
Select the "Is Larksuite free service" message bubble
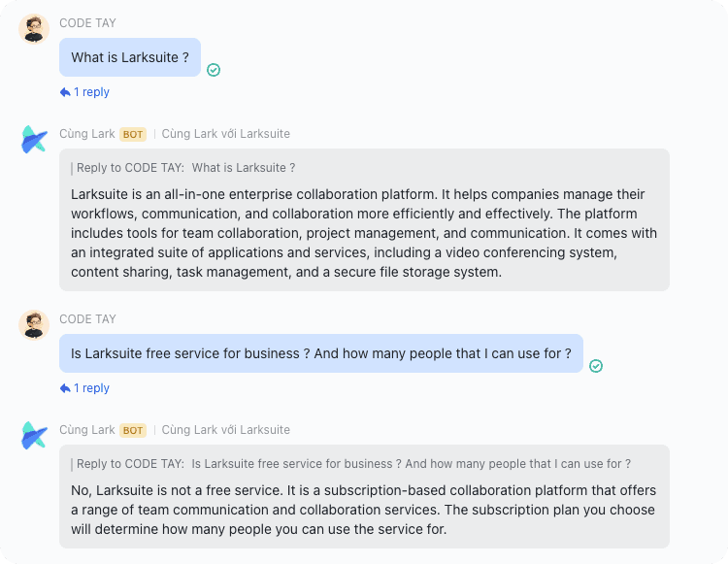click(x=320, y=353)
